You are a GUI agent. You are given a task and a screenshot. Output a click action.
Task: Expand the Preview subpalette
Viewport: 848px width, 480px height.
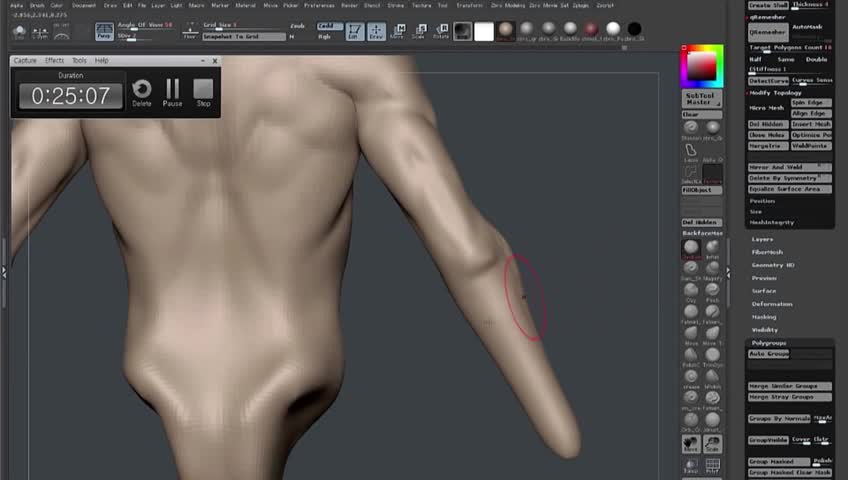point(764,278)
